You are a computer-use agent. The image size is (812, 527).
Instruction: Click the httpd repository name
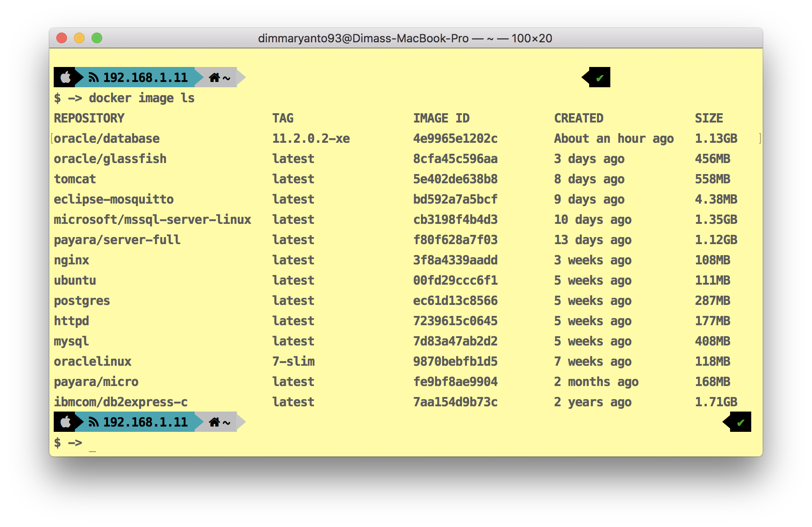click(x=71, y=321)
